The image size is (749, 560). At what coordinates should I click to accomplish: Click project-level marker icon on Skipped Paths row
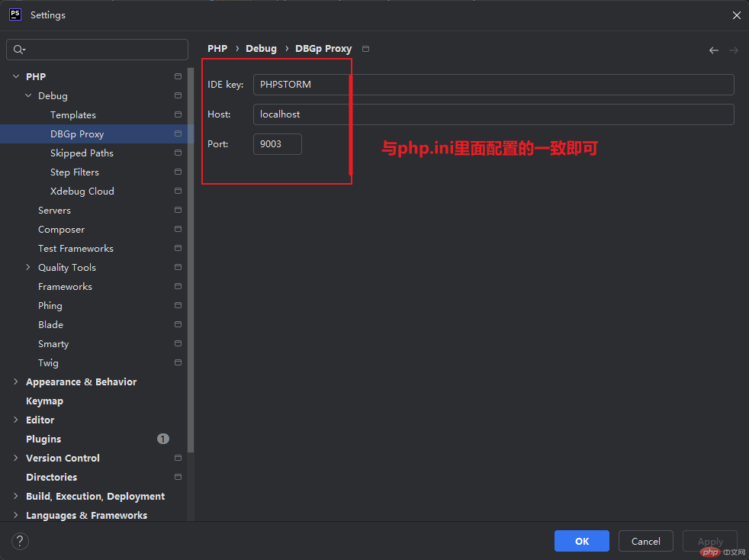178,153
